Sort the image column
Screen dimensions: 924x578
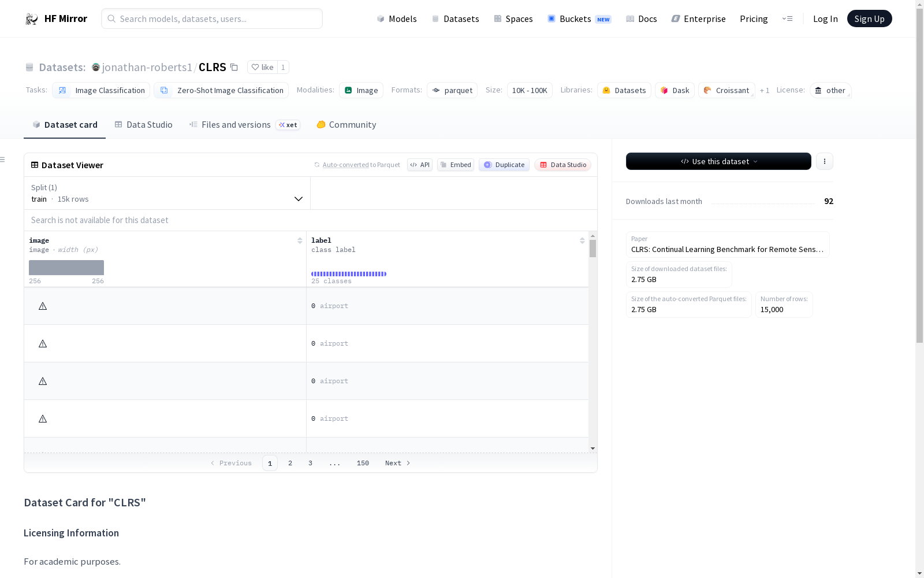coord(300,240)
